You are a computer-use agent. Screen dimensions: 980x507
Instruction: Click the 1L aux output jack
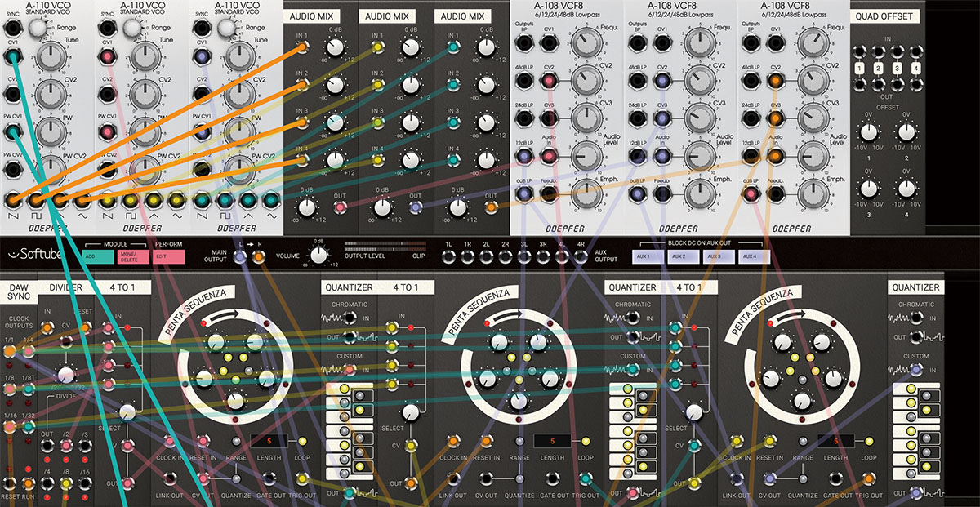click(x=448, y=258)
